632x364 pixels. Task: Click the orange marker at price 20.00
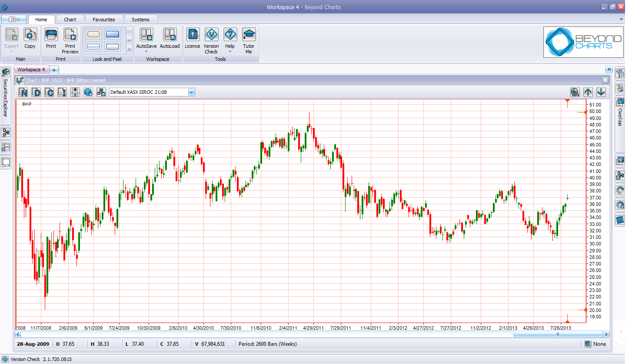585,310
